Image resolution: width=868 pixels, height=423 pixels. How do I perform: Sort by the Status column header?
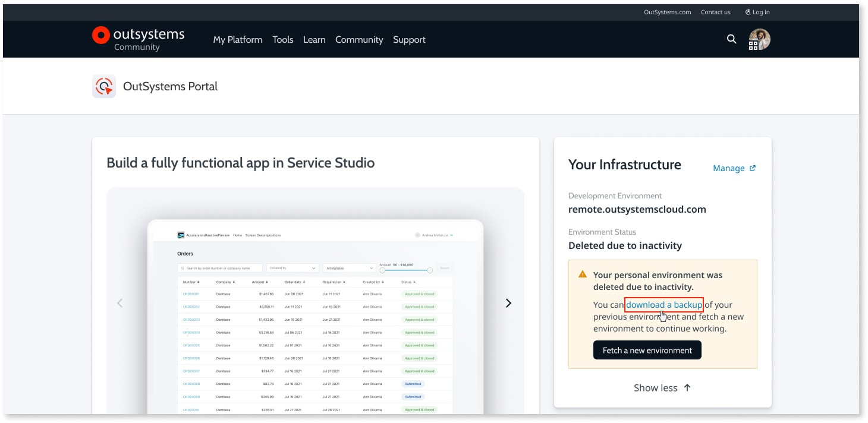click(408, 282)
